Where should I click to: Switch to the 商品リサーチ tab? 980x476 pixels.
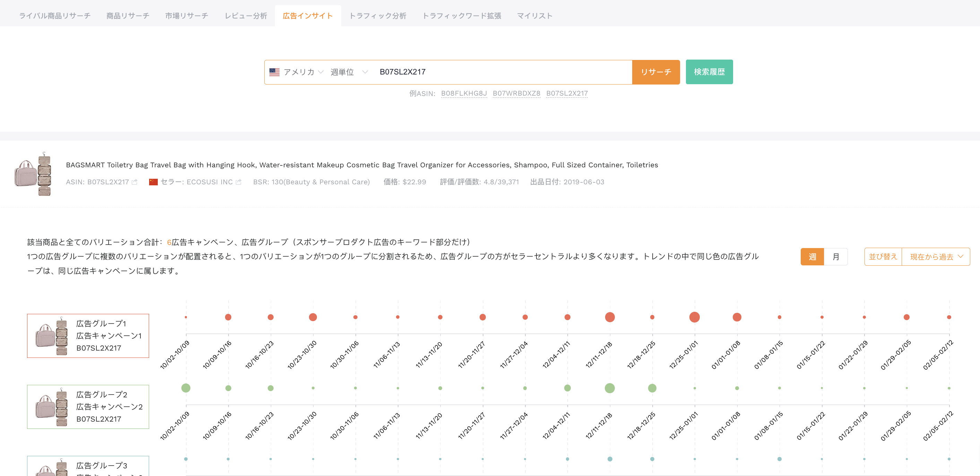[x=128, y=16]
